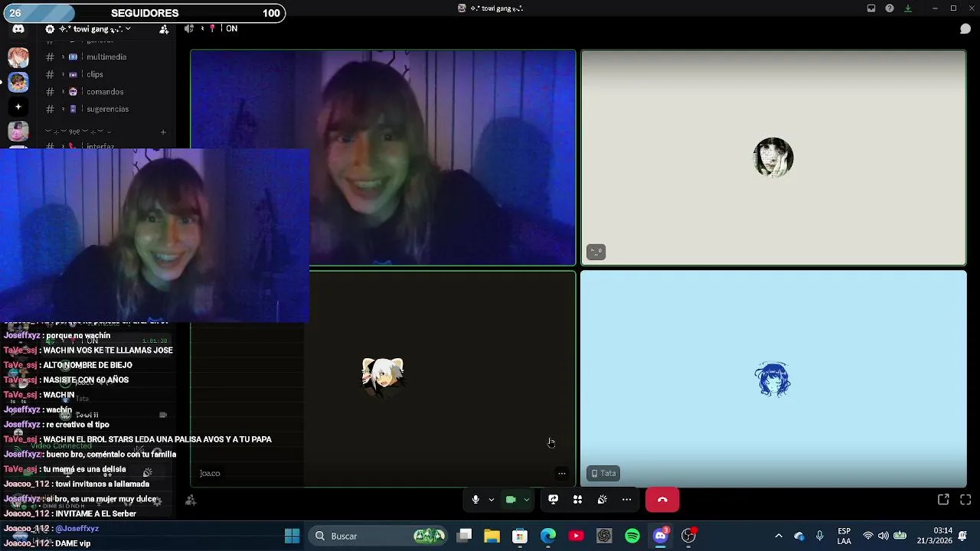This screenshot has height=551, width=980.
Task: Select the top-right participant tile with grey background
Action: (773, 158)
